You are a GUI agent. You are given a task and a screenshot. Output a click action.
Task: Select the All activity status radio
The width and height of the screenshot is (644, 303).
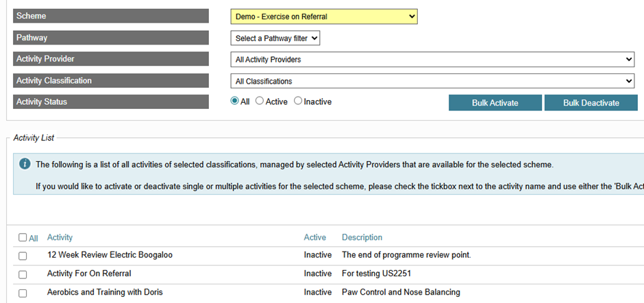coord(236,101)
